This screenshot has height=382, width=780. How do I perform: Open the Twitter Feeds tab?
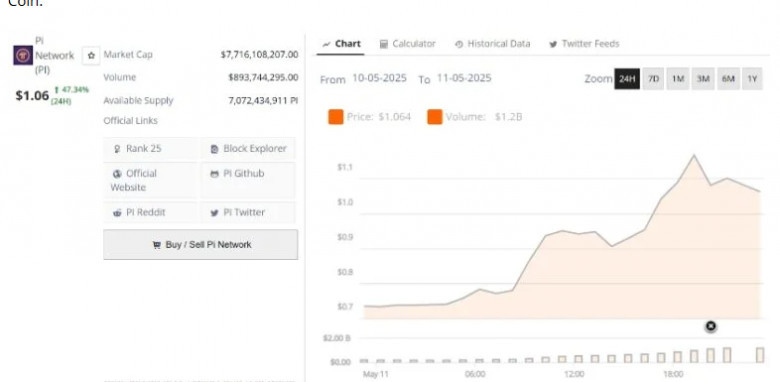585,44
